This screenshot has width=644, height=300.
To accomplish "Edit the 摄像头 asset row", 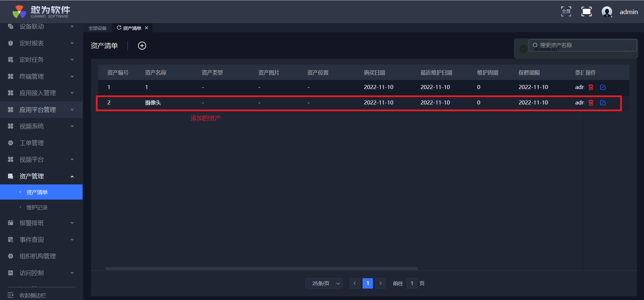I will click(x=603, y=102).
